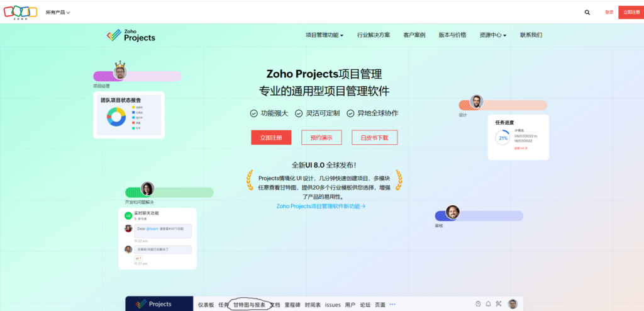
Task: Click the design team member avatar
Action: 477,101
